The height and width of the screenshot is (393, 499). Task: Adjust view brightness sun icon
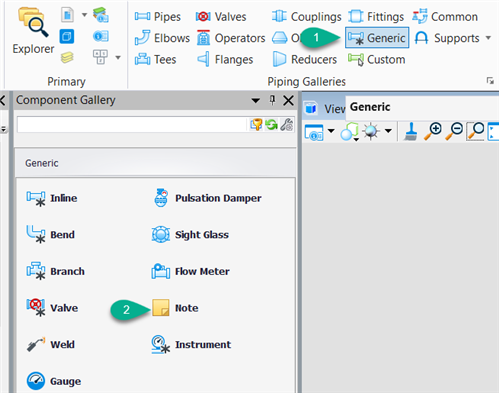[x=371, y=131]
